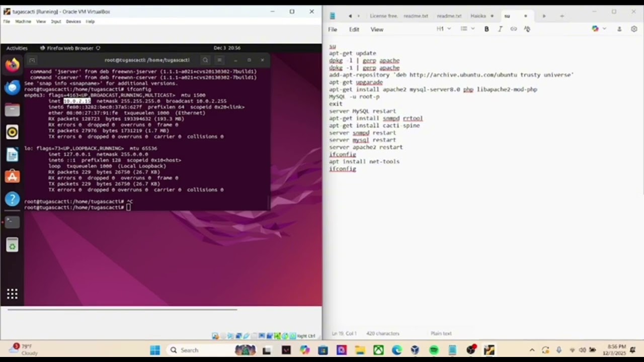Open Spotify from the taskbar
The height and width of the screenshot is (362, 644).
click(434, 350)
